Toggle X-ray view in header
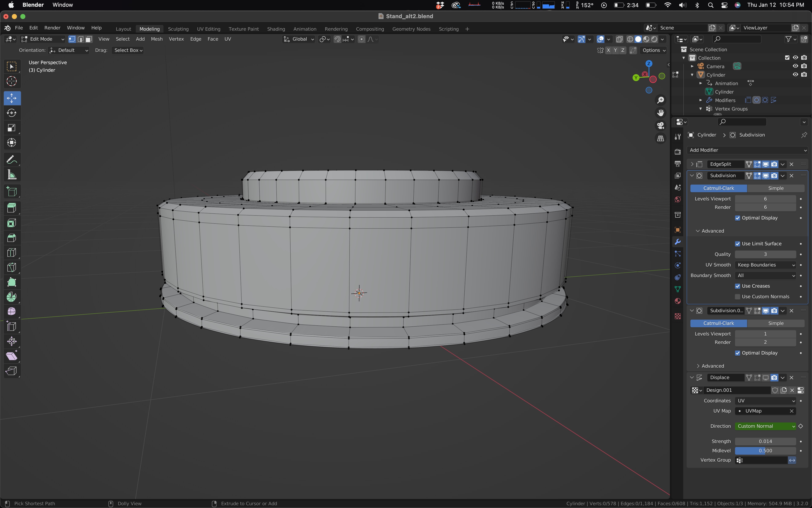 tap(619, 39)
